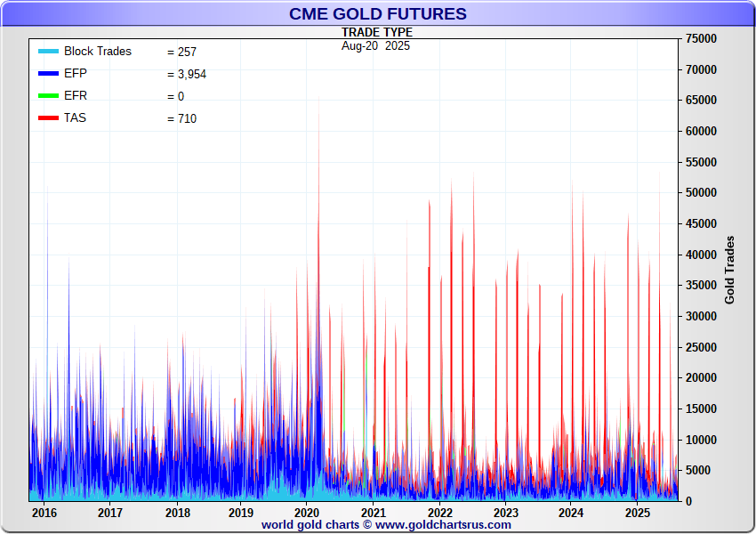The height and width of the screenshot is (534, 756).
Task: Click the cyan Block Trades legend swatch
Action: click(48, 51)
